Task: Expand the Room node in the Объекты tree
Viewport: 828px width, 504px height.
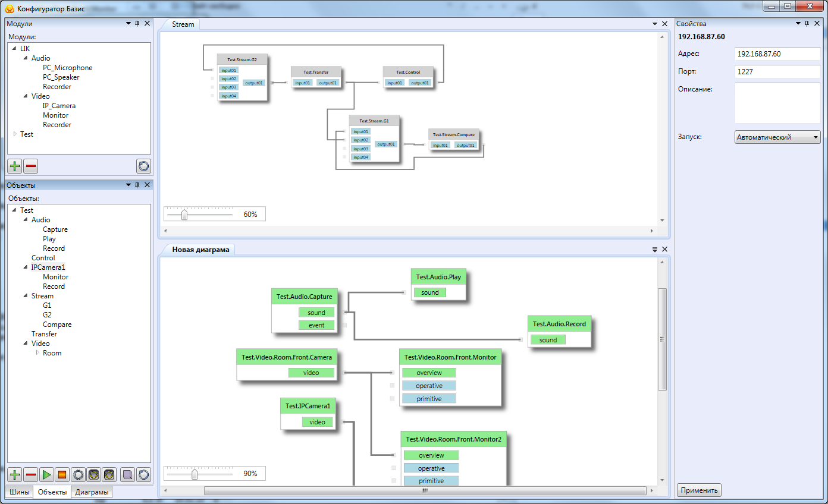Action: tap(37, 353)
